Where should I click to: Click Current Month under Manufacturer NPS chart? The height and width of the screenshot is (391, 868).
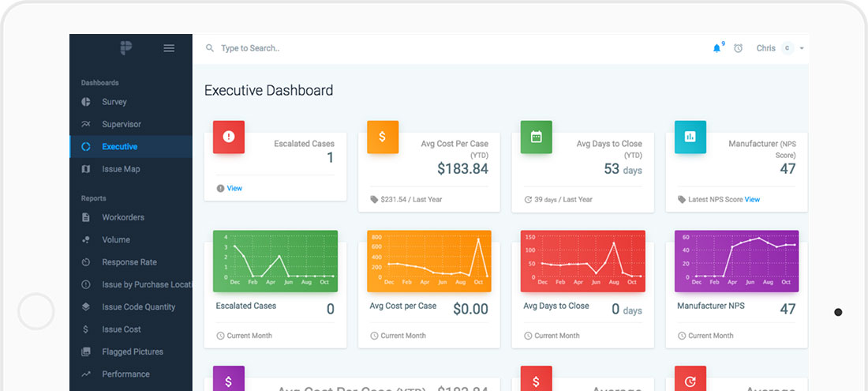point(711,336)
